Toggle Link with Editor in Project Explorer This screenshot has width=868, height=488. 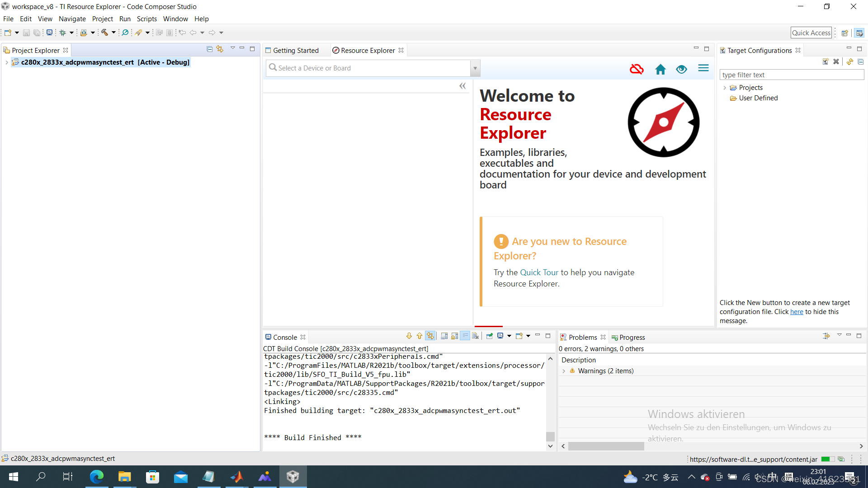[x=220, y=49]
